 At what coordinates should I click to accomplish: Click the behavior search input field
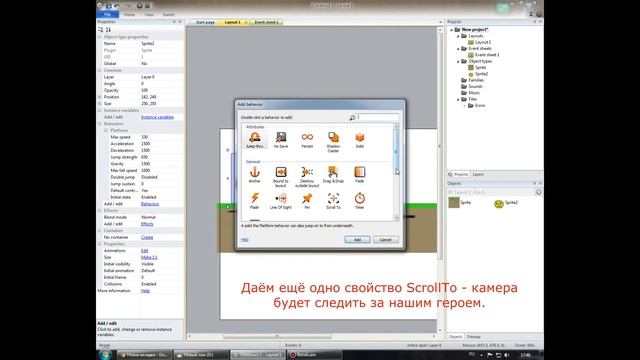[x=377, y=118]
